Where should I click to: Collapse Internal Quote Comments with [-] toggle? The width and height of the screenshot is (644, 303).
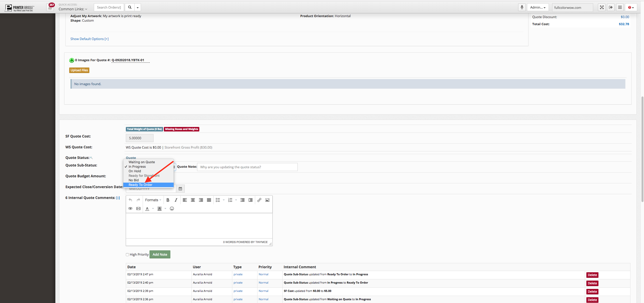pyautogui.click(x=118, y=198)
